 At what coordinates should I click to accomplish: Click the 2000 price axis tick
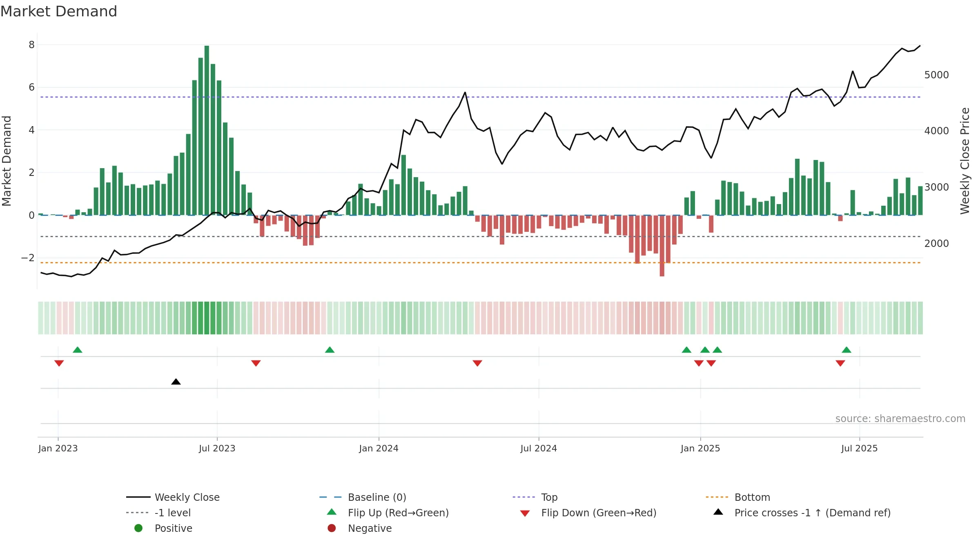[x=937, y=244]
